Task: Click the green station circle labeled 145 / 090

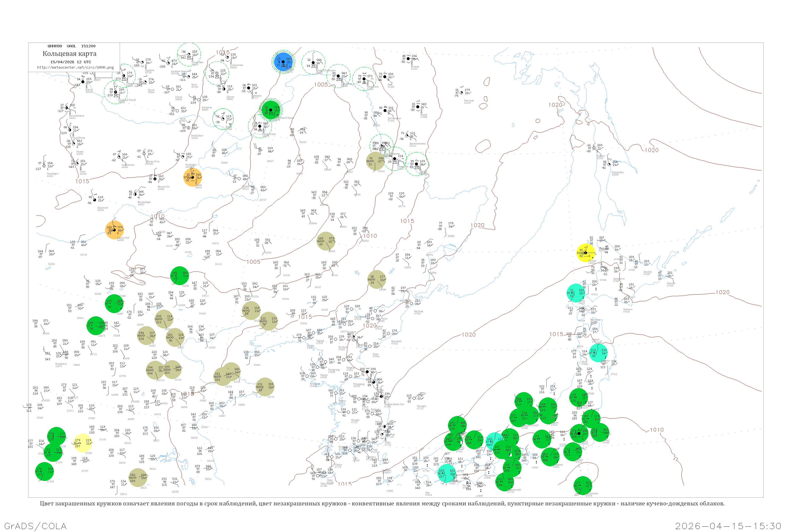Action: pos(180,276)
